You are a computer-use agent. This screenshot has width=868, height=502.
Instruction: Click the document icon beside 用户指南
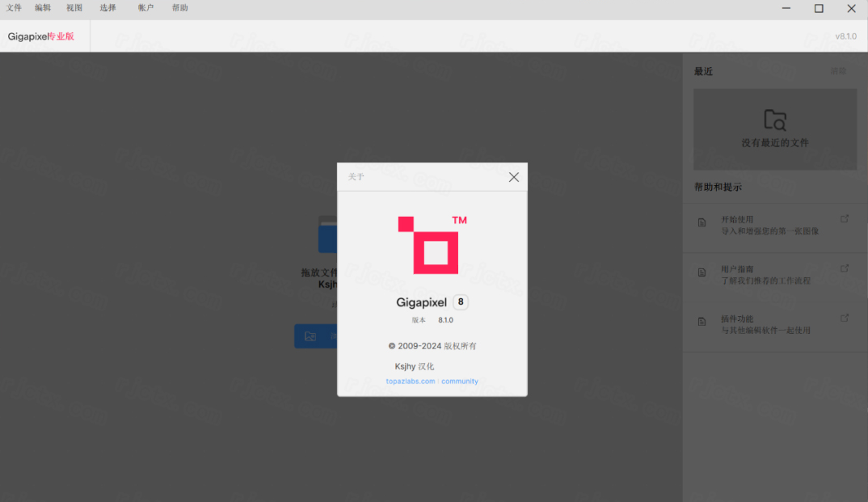pos(702,272)
